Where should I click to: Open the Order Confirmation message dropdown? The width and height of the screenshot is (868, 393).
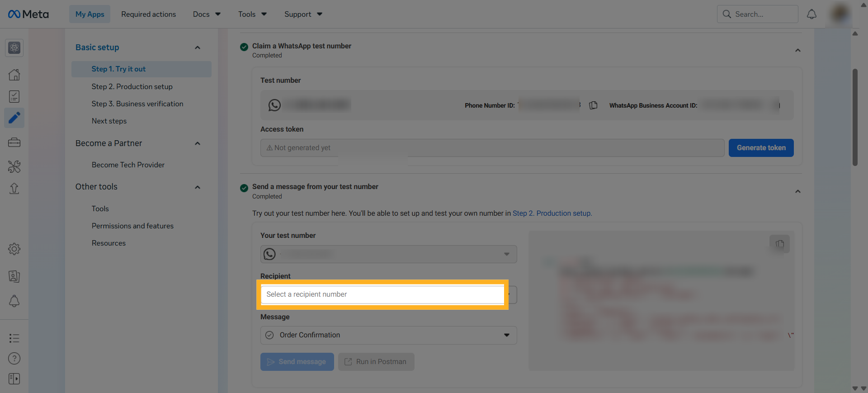[x=389, y=335]
